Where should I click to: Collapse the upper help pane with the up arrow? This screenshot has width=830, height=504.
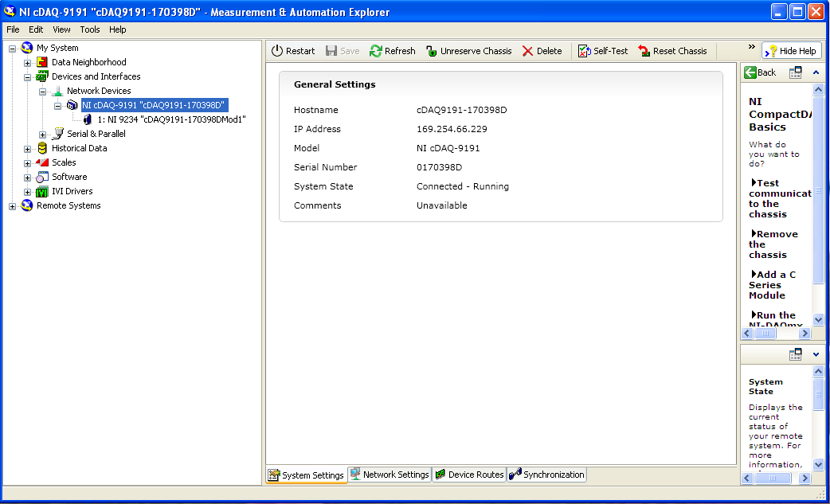click(816, 72)
